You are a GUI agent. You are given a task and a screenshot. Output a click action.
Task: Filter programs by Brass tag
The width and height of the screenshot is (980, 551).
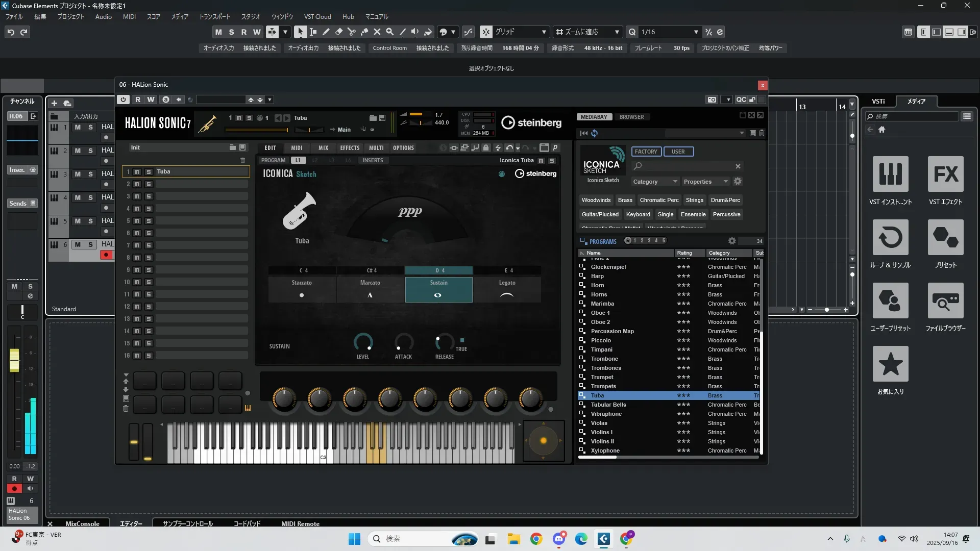pyautogui.click(x=625, y=200)
